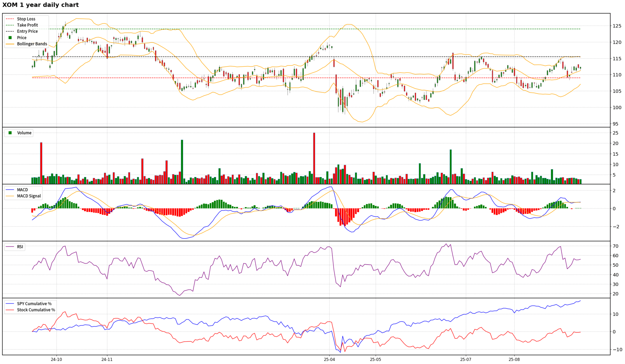Click the Bollinger Bands legend entry
This screenshot has width=625, height=364.
click(32, 44)
